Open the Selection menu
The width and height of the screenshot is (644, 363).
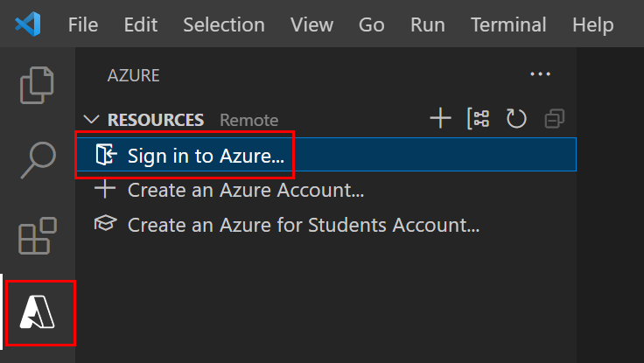(224, 24)
